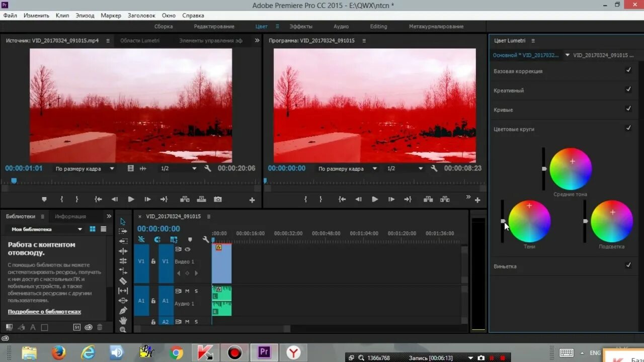This screenshot has height=362, width=644.
Task: Select the Selection tool arrow
Action: [x=123, y=222]
